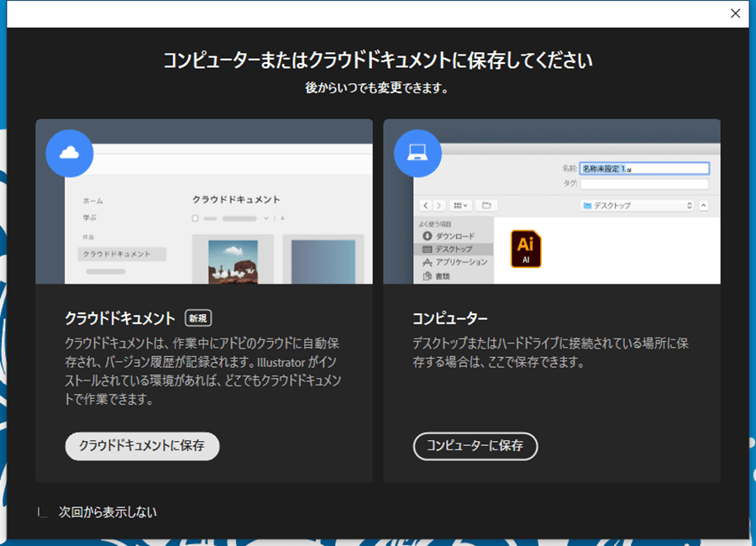This screenshot has height=546, width=756.
Task: Click the landscape thumbnail in cloud preview
Action: click(x=233, y=262)
